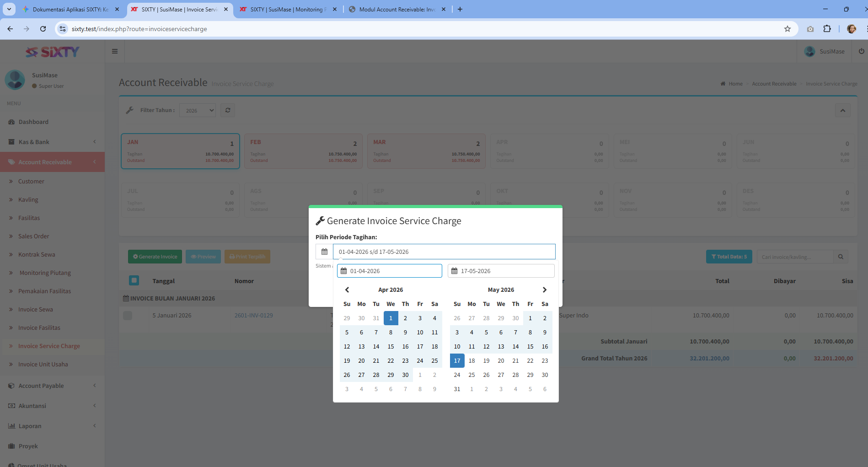Click the refresh icon beside Filter Tahun
868x467 pixels.
tap(228, 110)
